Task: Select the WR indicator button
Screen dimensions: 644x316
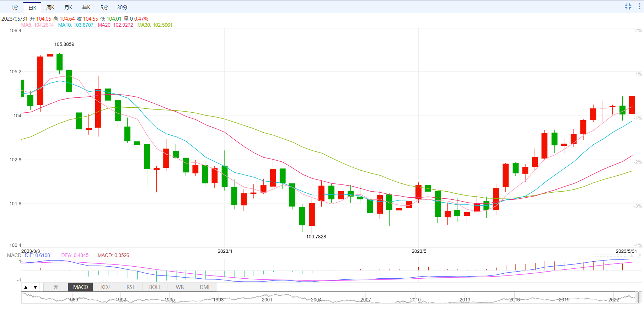Action: click(x=180, y=287)
